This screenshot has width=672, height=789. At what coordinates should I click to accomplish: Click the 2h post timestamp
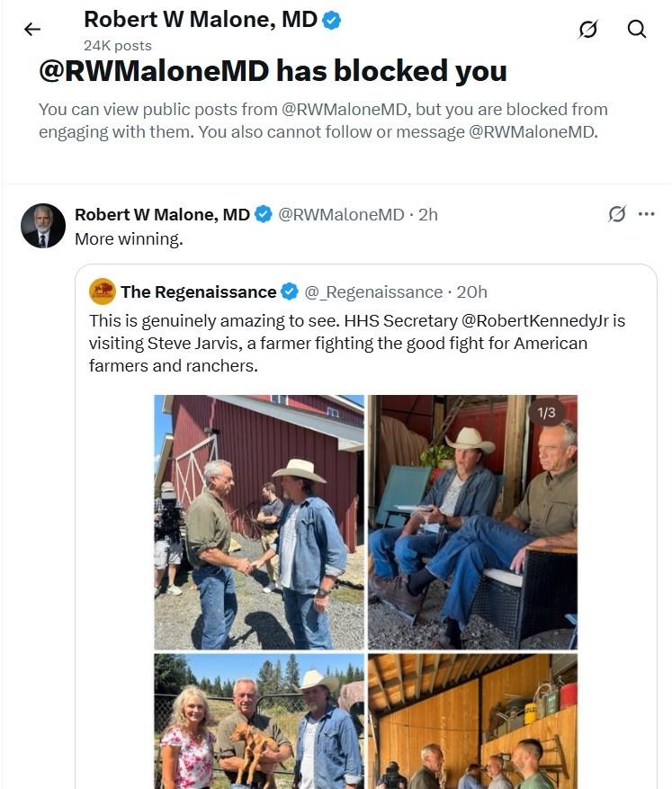coord(428,214)
